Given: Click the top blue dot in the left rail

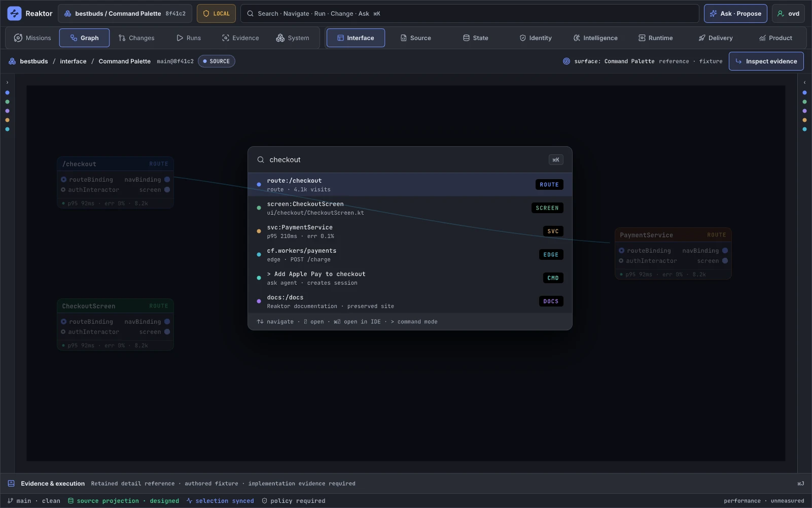Looking at the screenshot, I should click(7, 93).
